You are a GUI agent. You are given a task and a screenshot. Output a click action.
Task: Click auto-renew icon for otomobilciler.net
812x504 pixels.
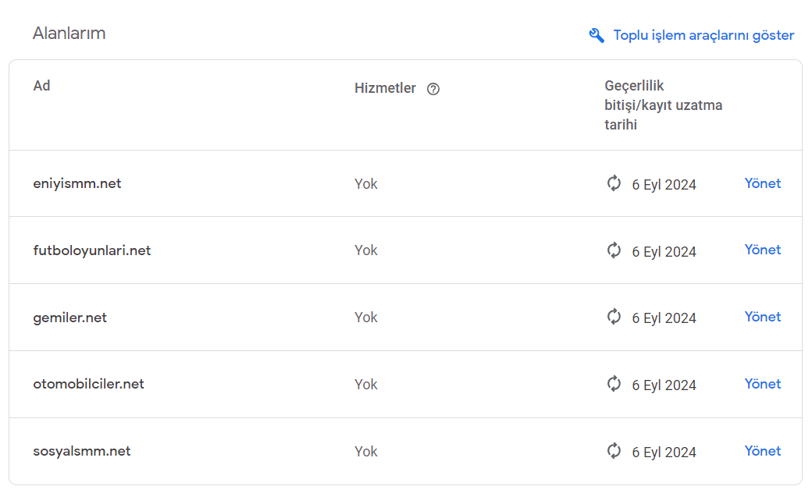(614, 383)
